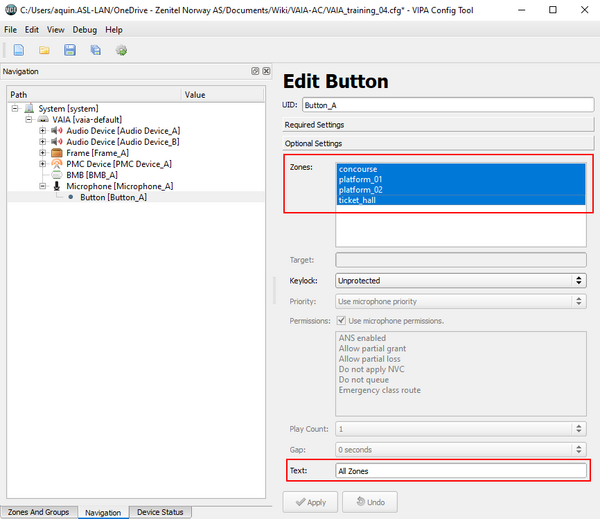Select platform_01 in the Zones list
This screenshot has height=519, width=600.
click(x=361, y=179)
